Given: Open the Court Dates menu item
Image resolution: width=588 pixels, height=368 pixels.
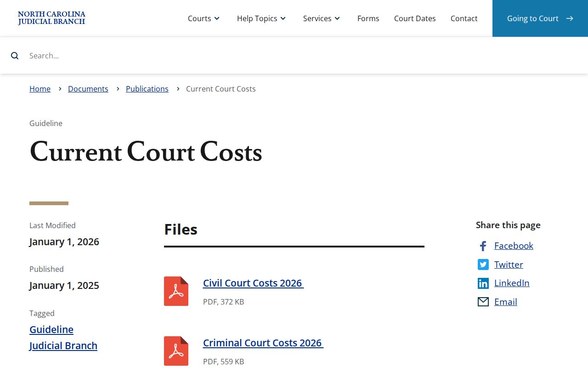Looking at the screenshot, I should coord(415,18).
